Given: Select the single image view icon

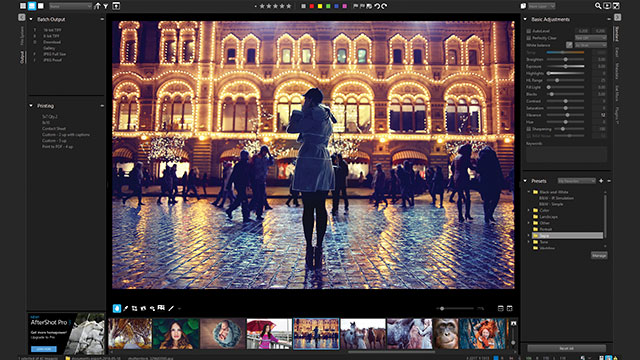Looking at the screenshot, I should tap(40, 6).
